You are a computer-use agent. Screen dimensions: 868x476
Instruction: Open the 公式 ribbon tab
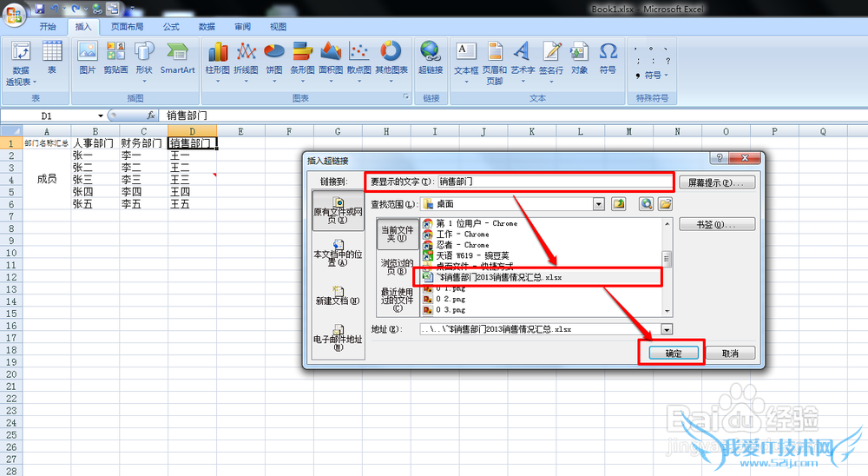pyautogui.click(x=171, y=27)
